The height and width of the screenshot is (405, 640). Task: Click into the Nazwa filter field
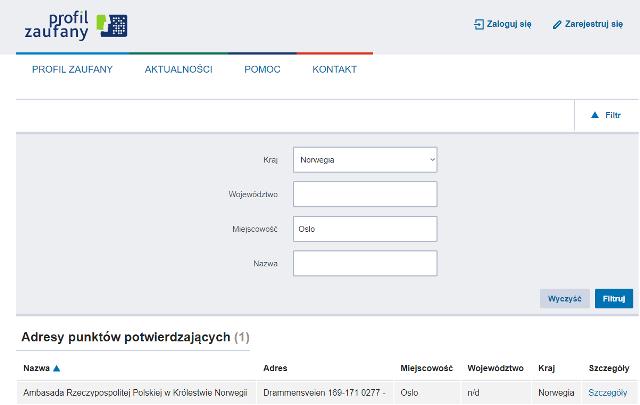coord(365,263)
